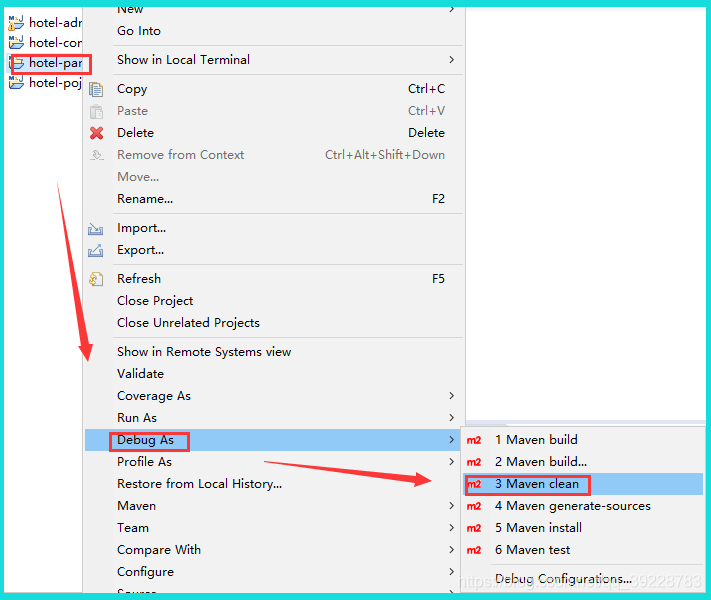The image size is (711, 600).
Task: Click the Copy icon in context menu
Action: pos(96,89)
